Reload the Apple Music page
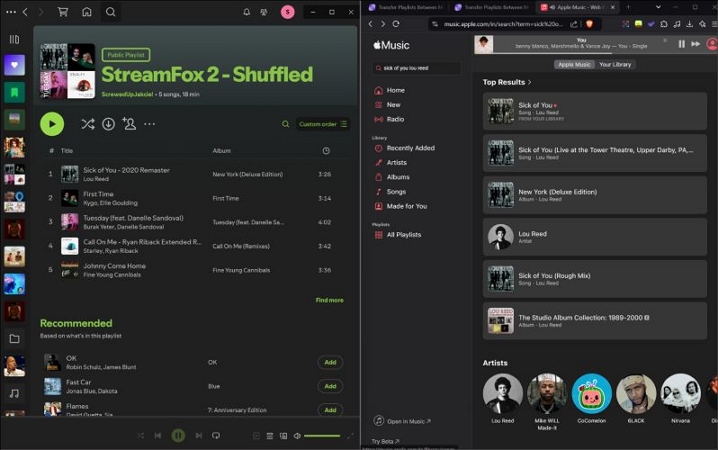The height and width of the screenshot is (450, 718). click(x=396, y=24)
